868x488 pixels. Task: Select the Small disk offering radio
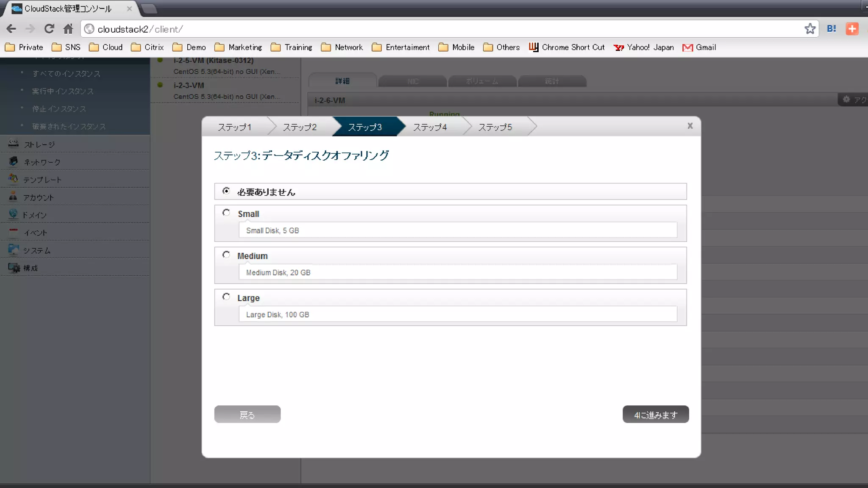pos(226,213)
